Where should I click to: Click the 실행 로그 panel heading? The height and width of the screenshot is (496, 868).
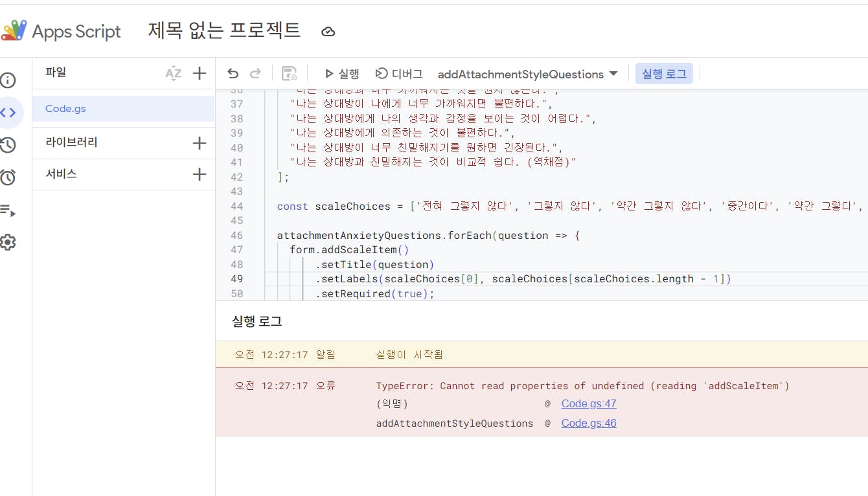257,322
